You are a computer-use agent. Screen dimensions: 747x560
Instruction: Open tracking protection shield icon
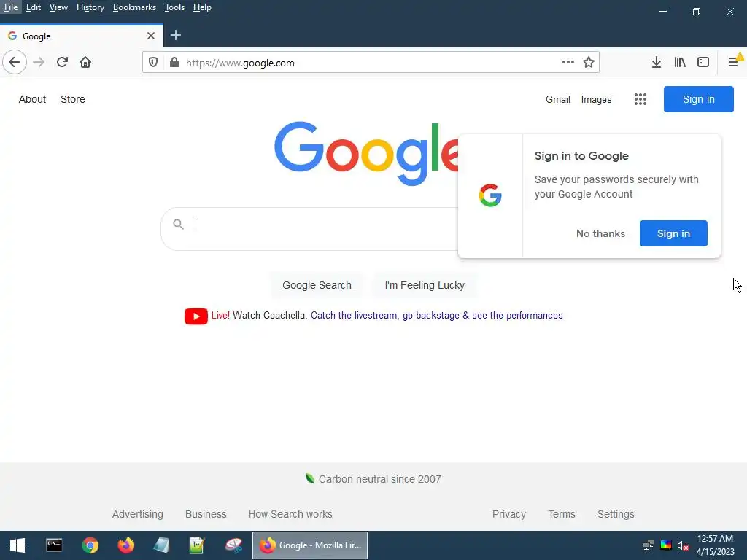click(x=153, y=63)
